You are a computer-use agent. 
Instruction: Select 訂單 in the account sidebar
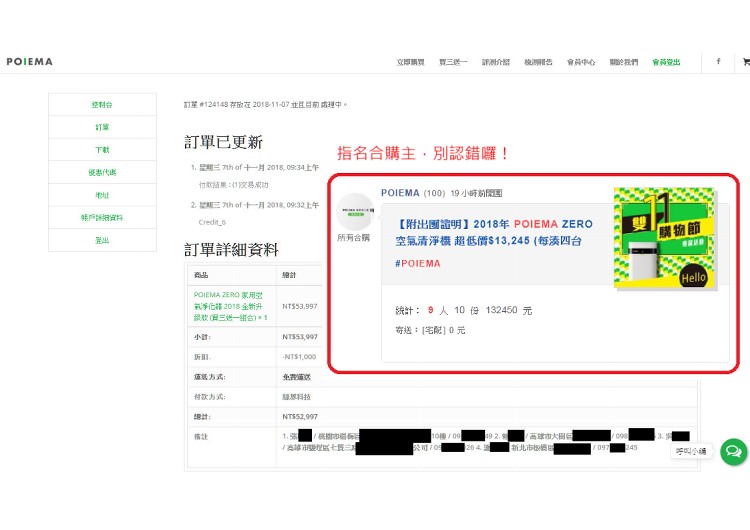pyautogui.click(x=102, y=127)
